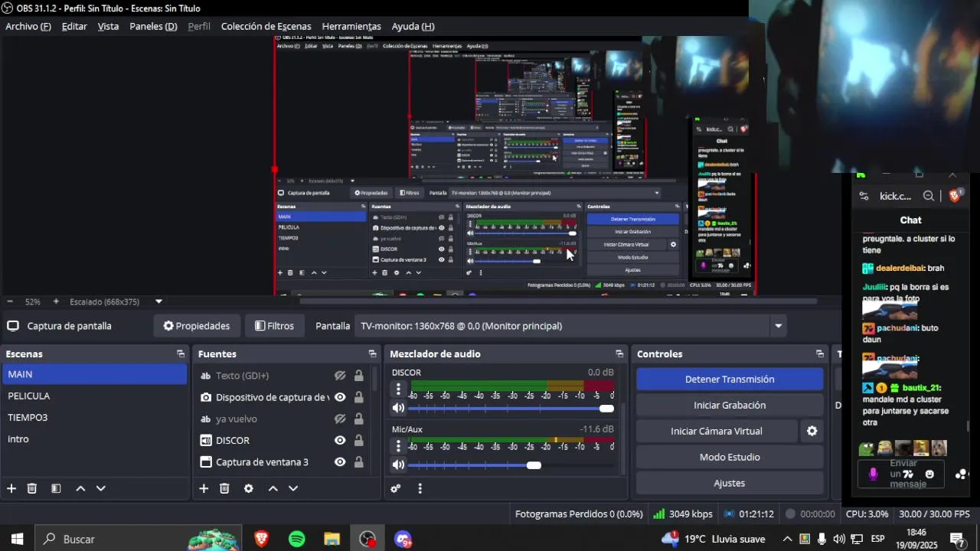Move selected source up in Fuentes

(273, 488)
